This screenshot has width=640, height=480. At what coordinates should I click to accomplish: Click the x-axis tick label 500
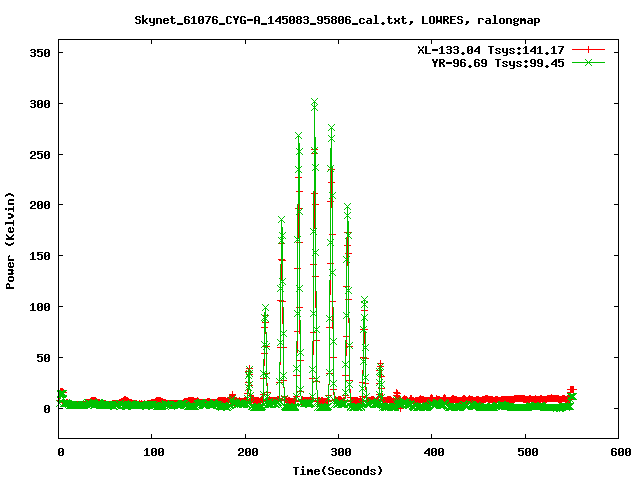coord(525,453)
